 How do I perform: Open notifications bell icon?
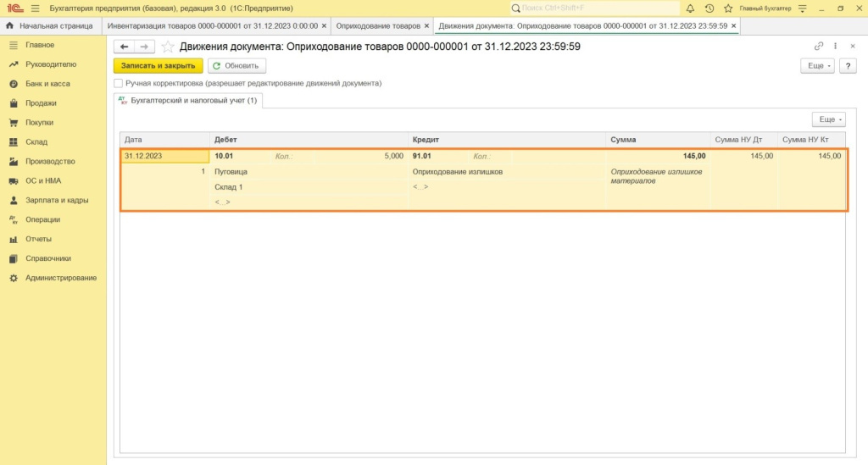tap(690, 8)
